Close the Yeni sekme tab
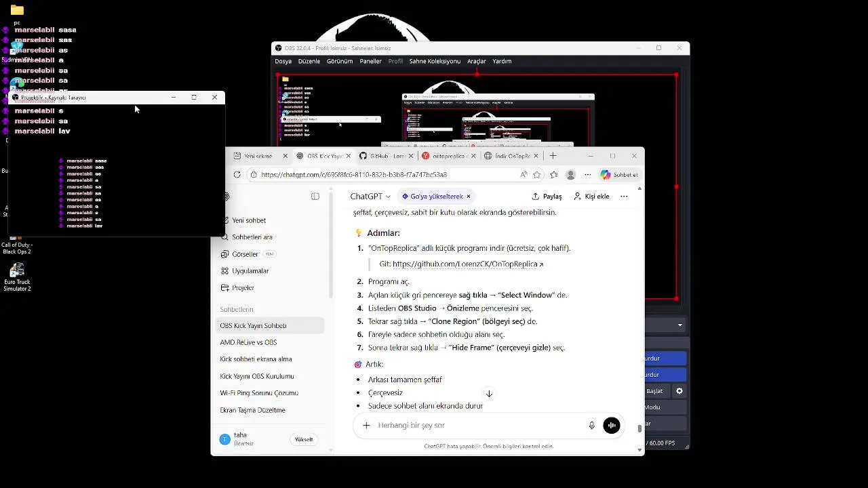The height and width of the screenshot is (488, 868). point(285,156)
